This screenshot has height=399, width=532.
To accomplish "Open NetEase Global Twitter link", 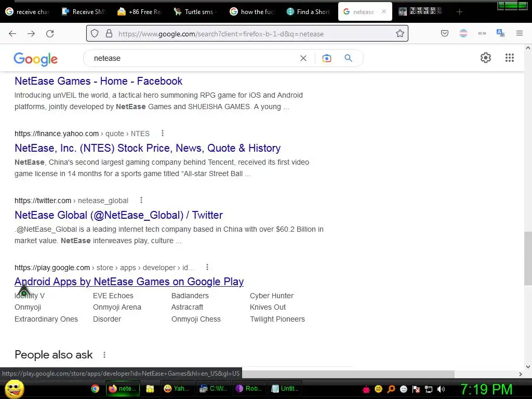I will click(x=118, y=215).
